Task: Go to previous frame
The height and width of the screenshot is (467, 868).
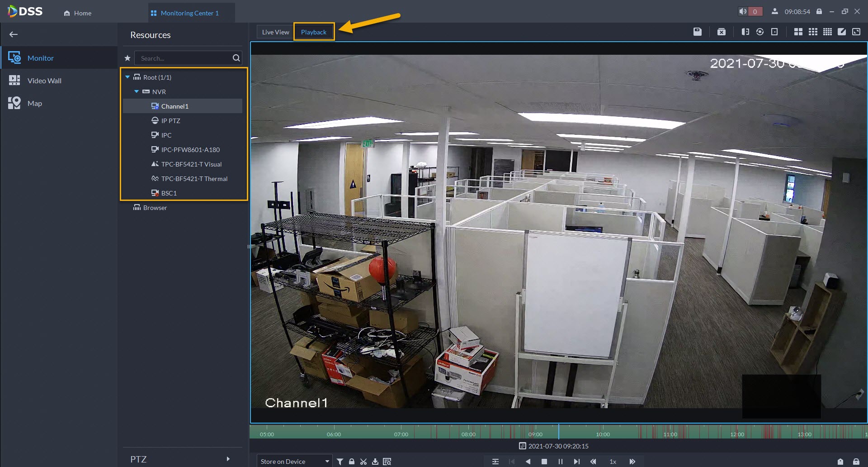Action: 512,462
